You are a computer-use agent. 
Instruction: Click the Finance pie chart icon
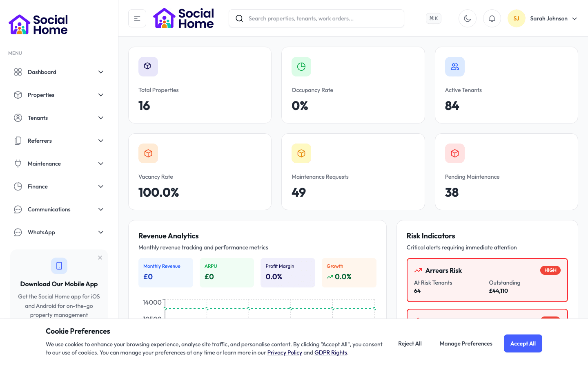click(18, 186)
